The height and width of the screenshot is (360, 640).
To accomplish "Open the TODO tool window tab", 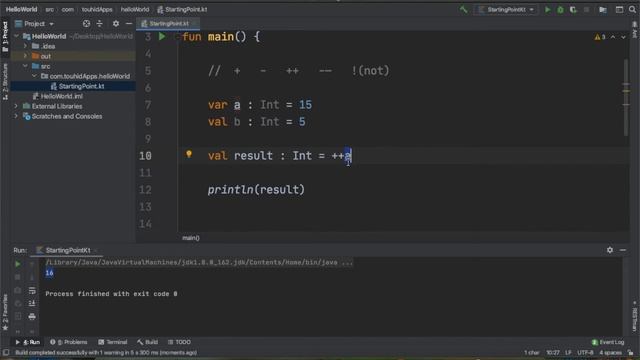I will [179, 342].
